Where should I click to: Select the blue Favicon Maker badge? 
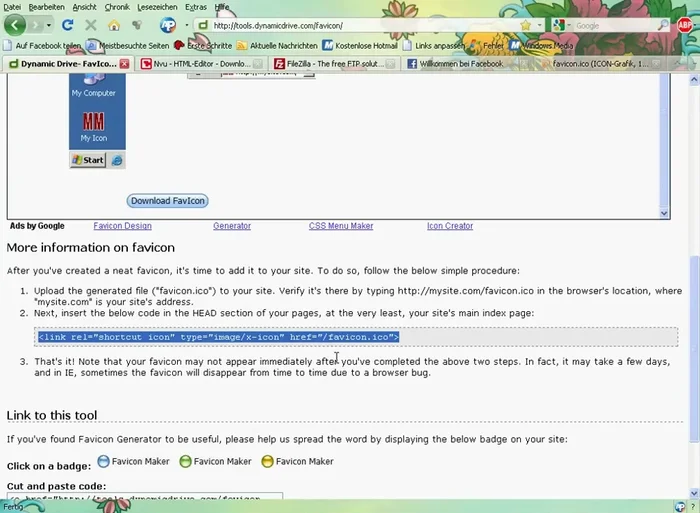(x=133, y=461)
